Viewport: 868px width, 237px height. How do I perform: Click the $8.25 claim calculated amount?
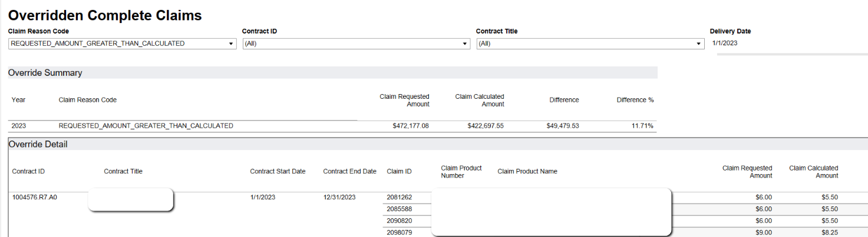click(830, 233)
